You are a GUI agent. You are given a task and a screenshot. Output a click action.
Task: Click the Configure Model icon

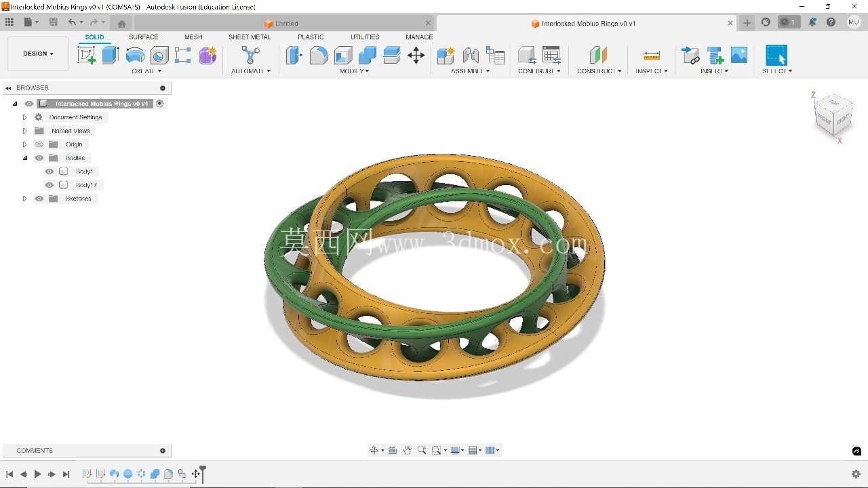pos(527,55)
